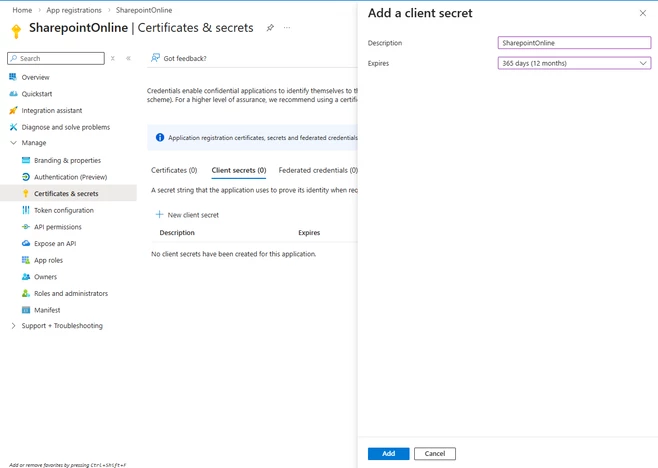Expand Support + Troubleshooting section
Screen dimensions: 658x468
[x=13, y=326]
